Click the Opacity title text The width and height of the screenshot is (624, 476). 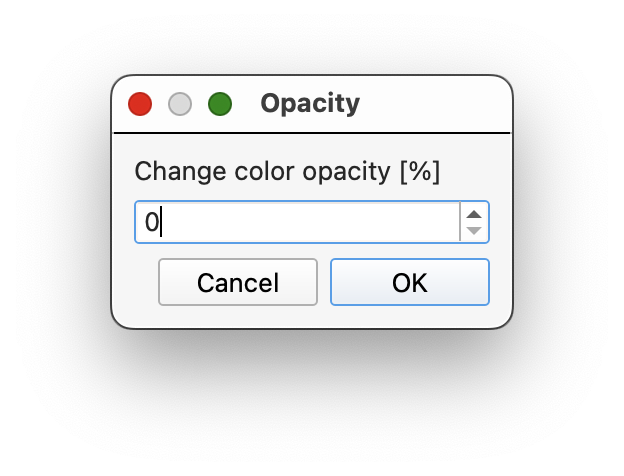[310, 103]
